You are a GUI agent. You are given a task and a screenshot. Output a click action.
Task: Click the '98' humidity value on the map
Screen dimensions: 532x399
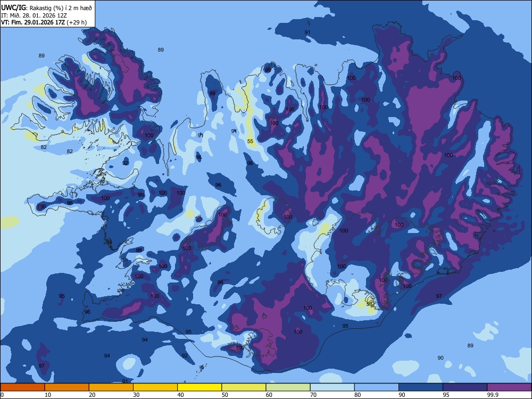(70, 203)
